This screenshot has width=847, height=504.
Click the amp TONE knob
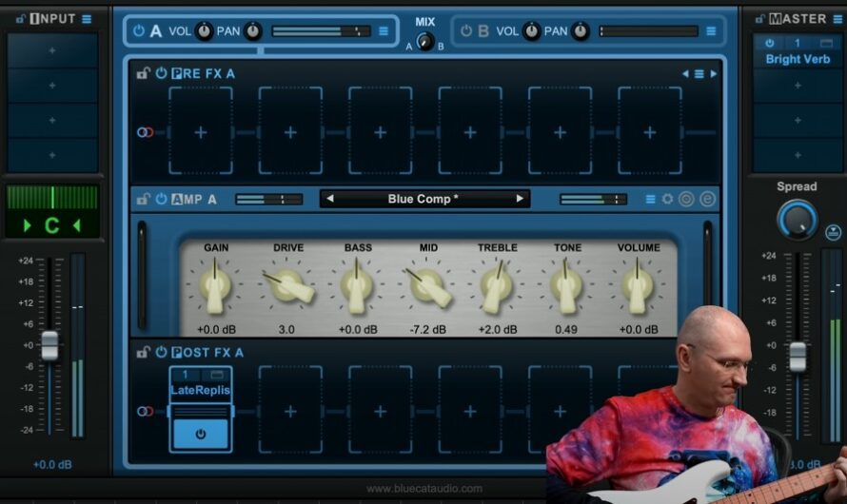566,287
